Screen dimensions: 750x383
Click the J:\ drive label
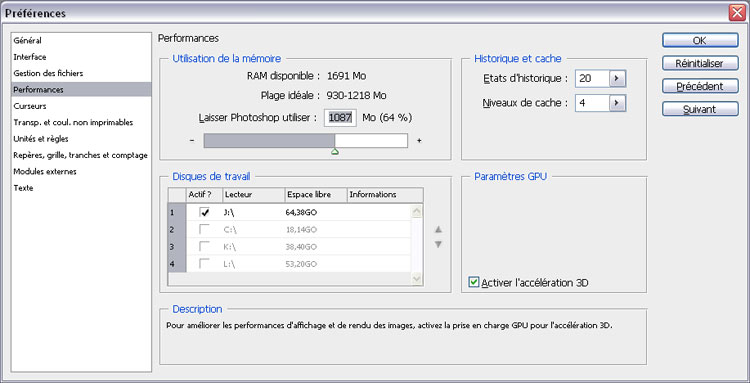click(229, 213)
